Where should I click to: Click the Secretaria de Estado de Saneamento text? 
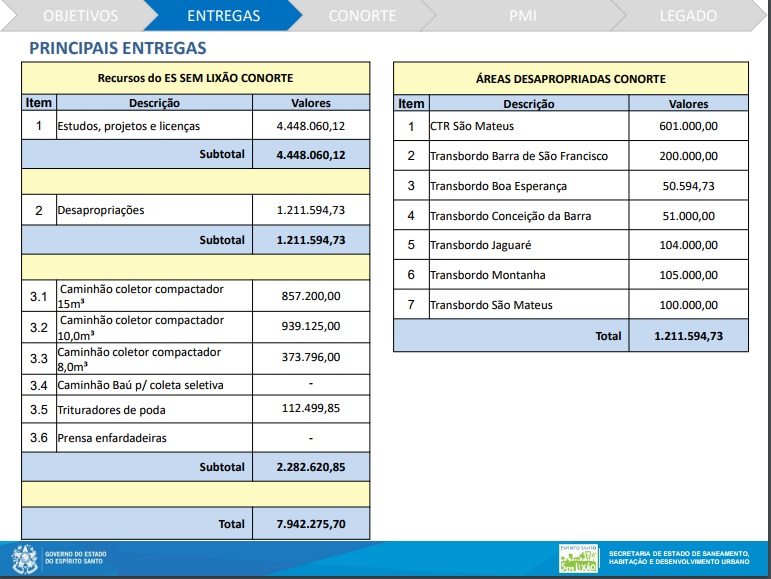678,553
